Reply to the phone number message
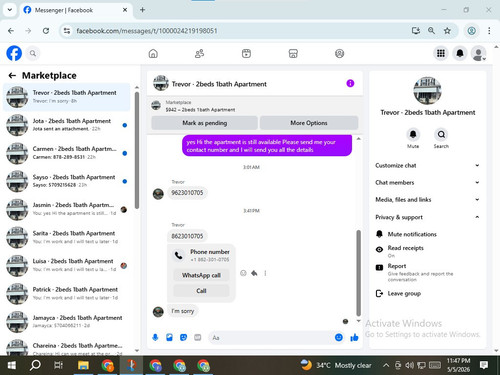The image size is (500, 375). 254,273
